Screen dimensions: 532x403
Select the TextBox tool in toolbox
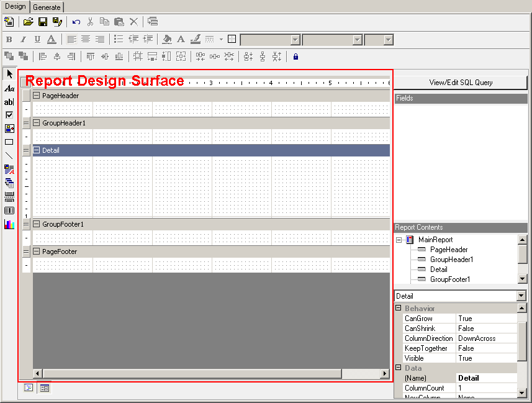(9, 102)
